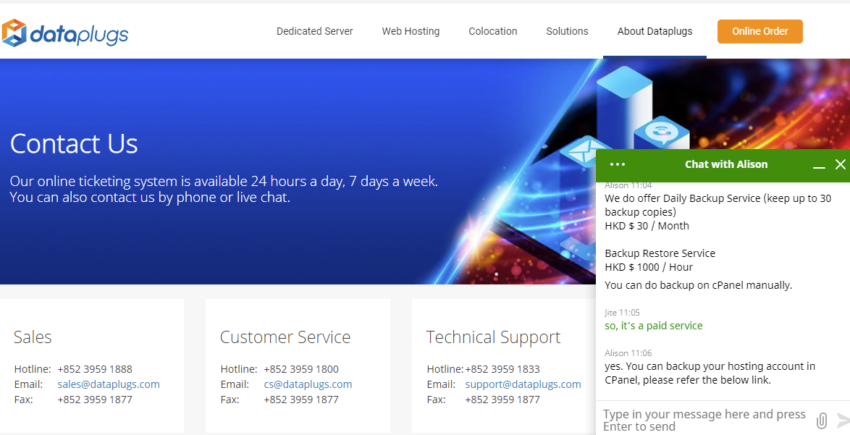Click the 'HKD $ 30 / Month' chat text
Viewport: 850px width, 435px height.
647,226
